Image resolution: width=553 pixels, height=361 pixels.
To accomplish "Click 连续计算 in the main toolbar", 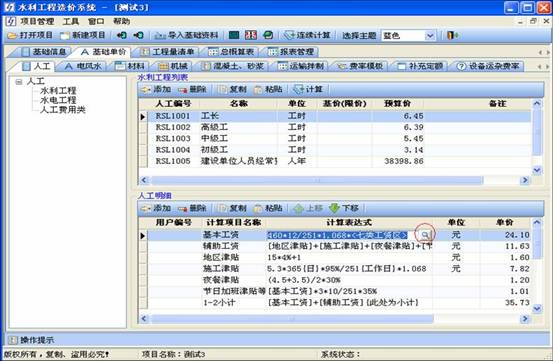I will click(x=308, y=35).
